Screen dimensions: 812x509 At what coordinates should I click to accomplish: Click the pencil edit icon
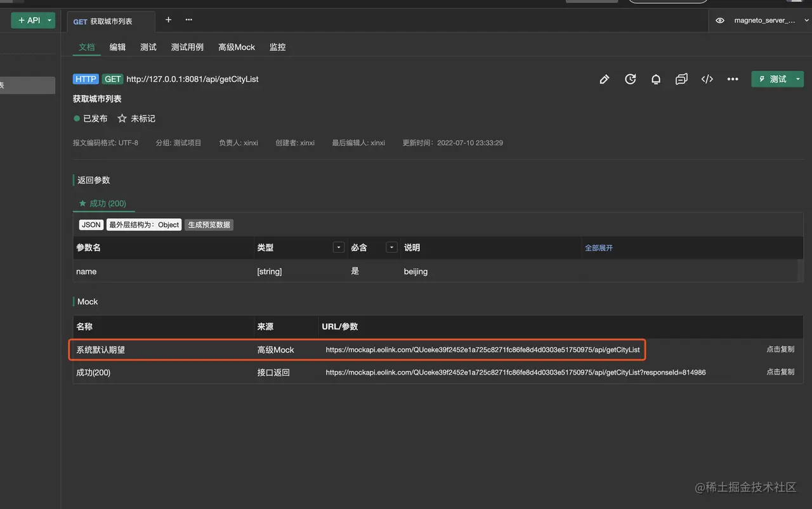click(605, 79)
